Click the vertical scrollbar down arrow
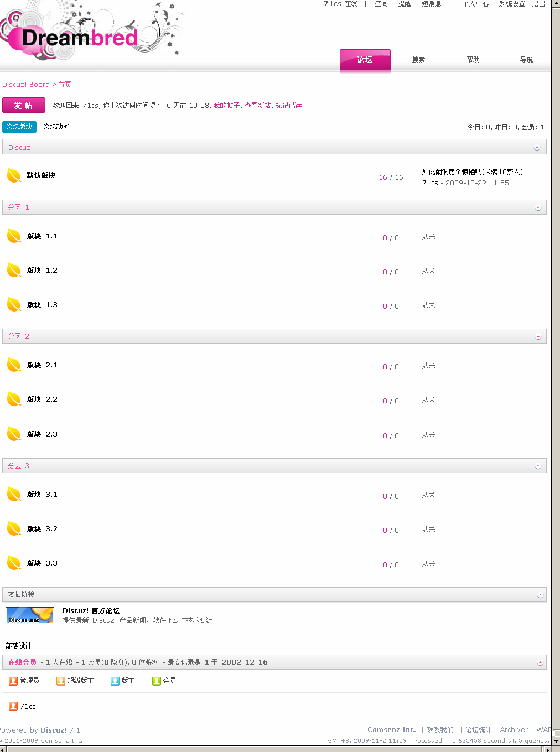 coord(556,741)
